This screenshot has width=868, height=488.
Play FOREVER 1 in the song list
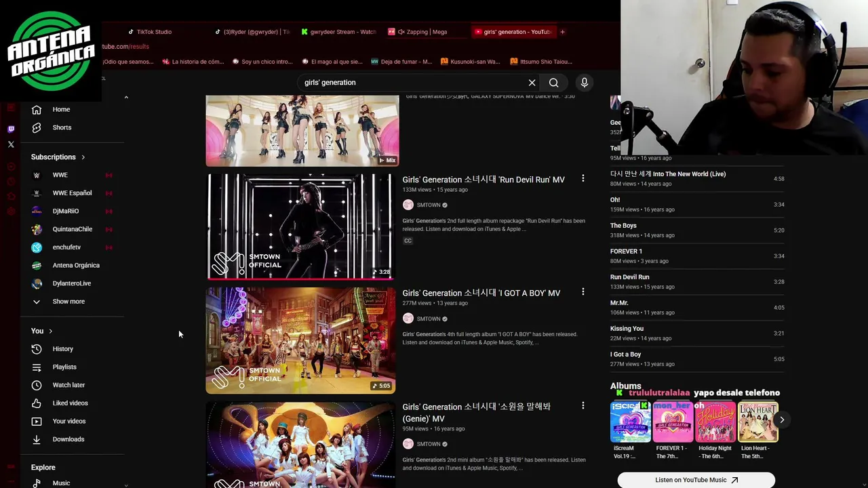coord(697,256)
